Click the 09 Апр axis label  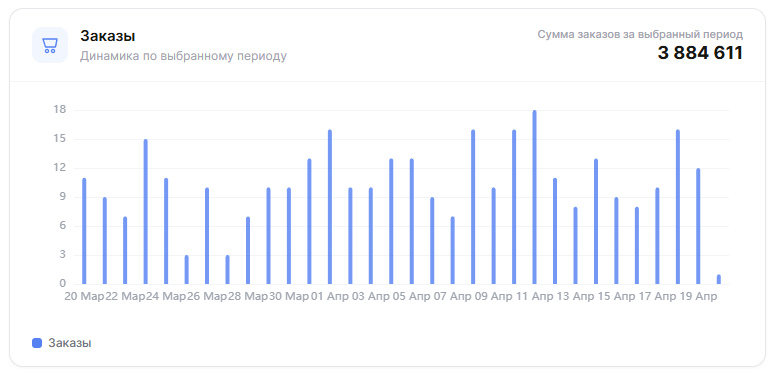click(x=494, y=297)
